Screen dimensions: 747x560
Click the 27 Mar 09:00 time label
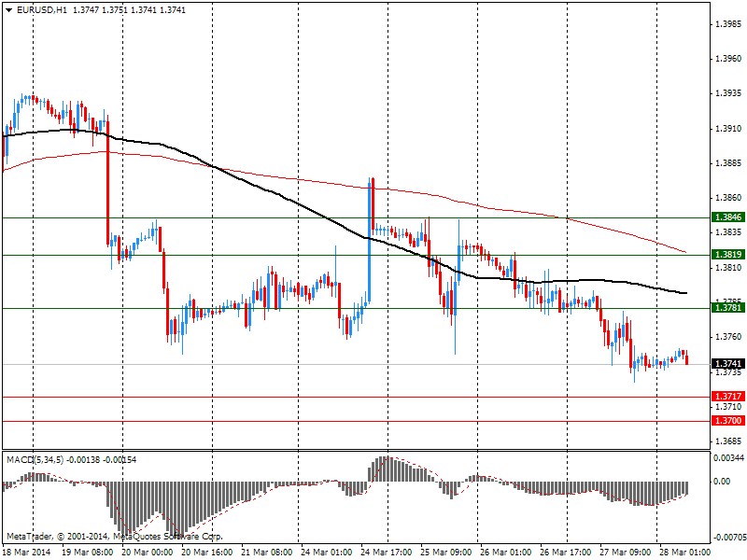[x=625, y=553]
